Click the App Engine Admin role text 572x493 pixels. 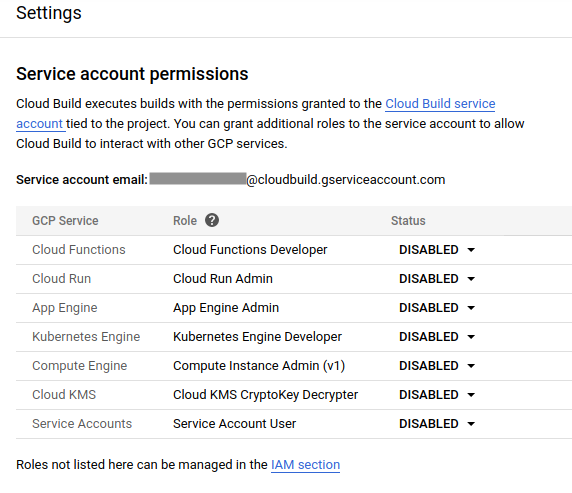click(x=226, y=308)
